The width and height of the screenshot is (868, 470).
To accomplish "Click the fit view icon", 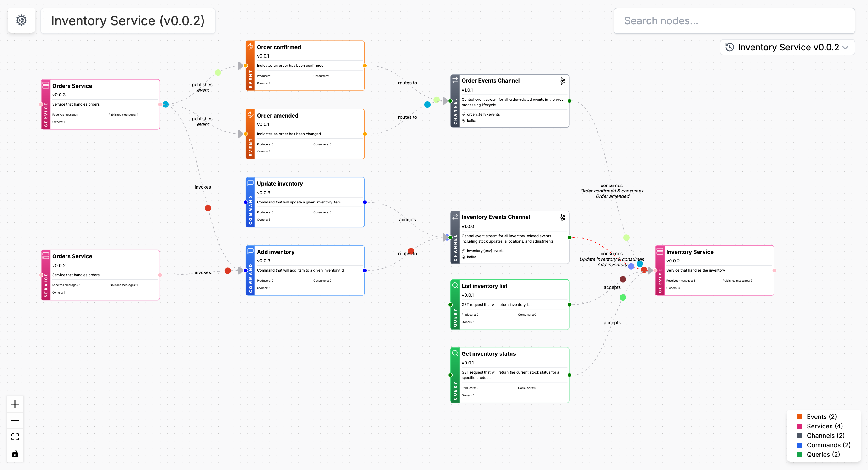I will (x=15, y=437).
